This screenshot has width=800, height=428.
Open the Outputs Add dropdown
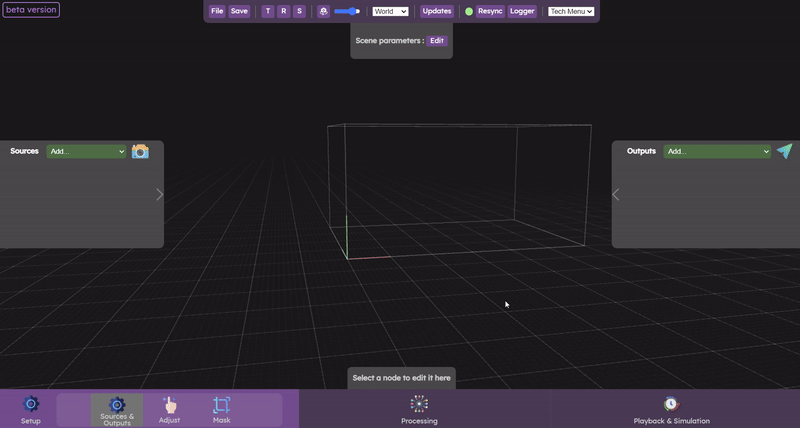(x=717, y=152)
